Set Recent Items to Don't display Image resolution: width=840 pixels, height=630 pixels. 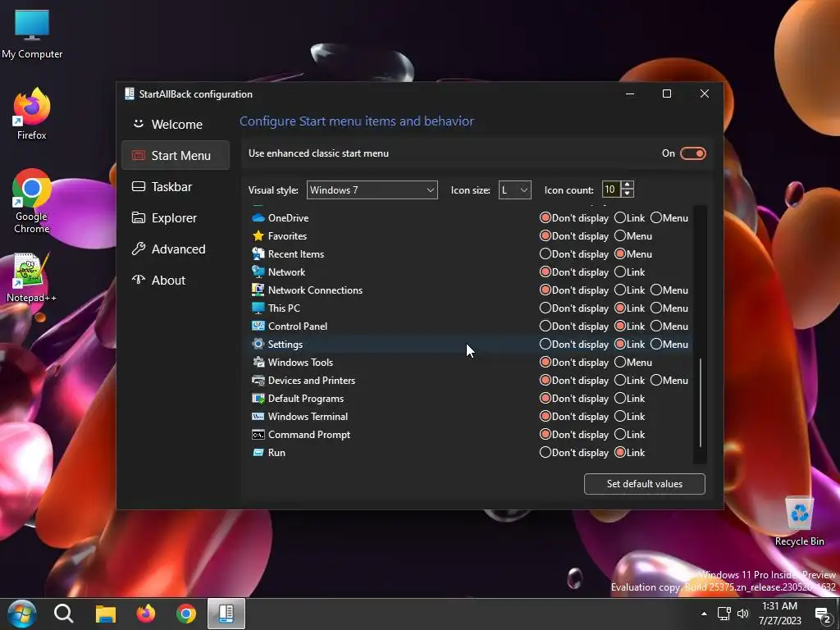point(546,254)
